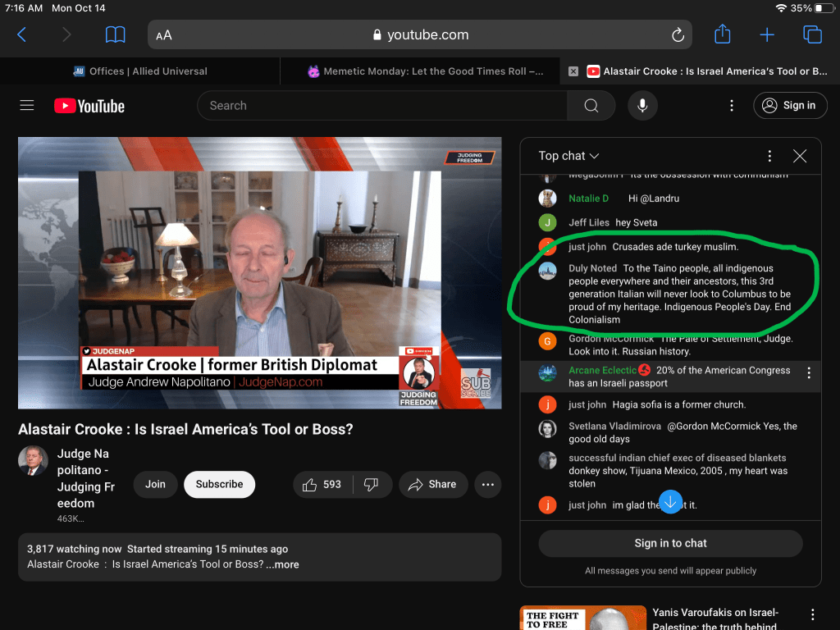Image resolution: width=840 pixels, height=630 pixels.
Task: Click the Join membership button
Action: tap(155, 484)
